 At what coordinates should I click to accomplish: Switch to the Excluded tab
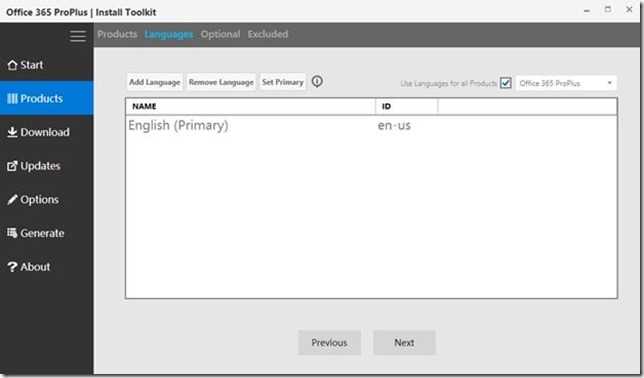[268, 34]
